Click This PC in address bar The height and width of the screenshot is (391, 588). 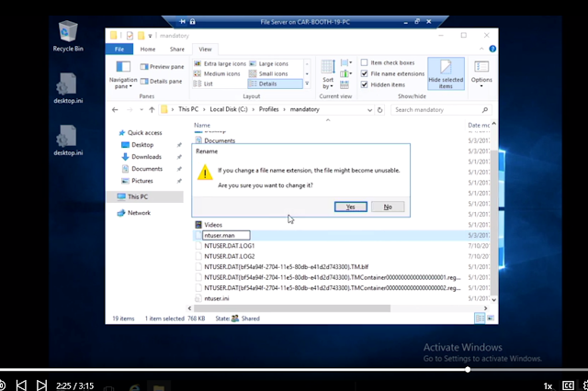click(x=188, y=109)
